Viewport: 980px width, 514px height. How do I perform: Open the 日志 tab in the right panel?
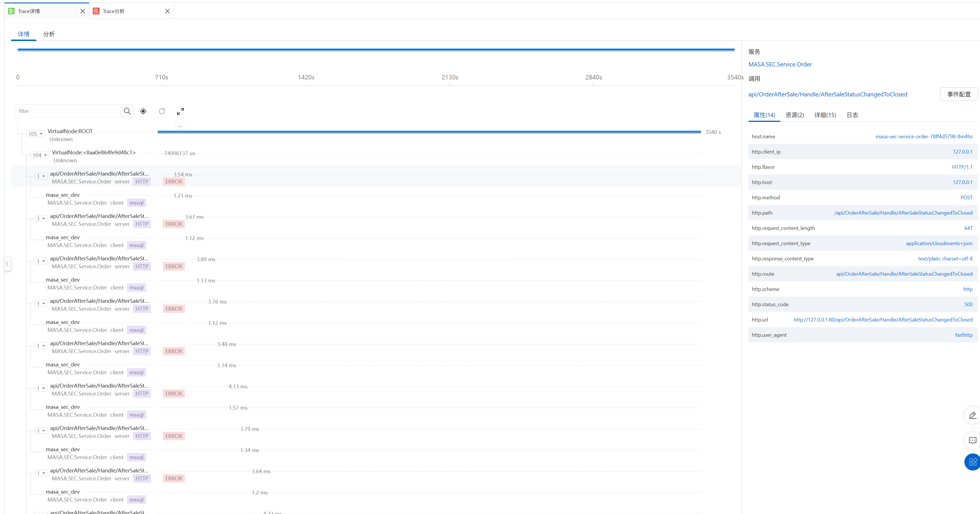pos(852,115)
